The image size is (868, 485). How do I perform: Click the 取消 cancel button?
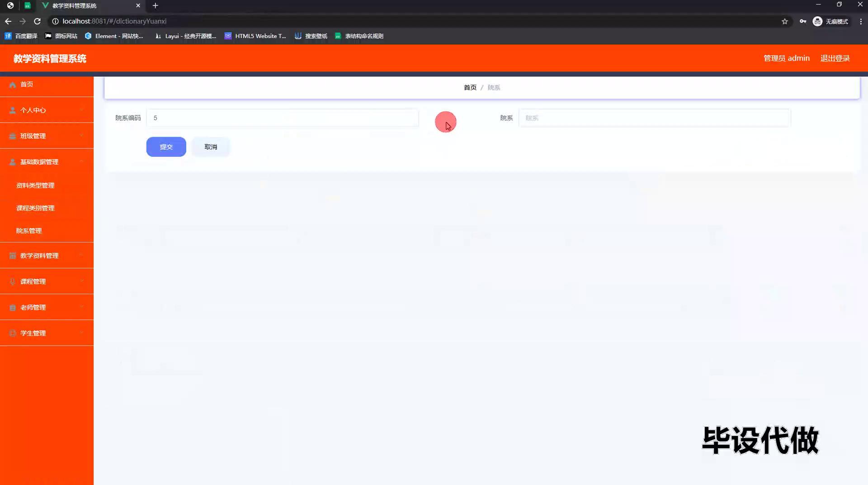211,147
